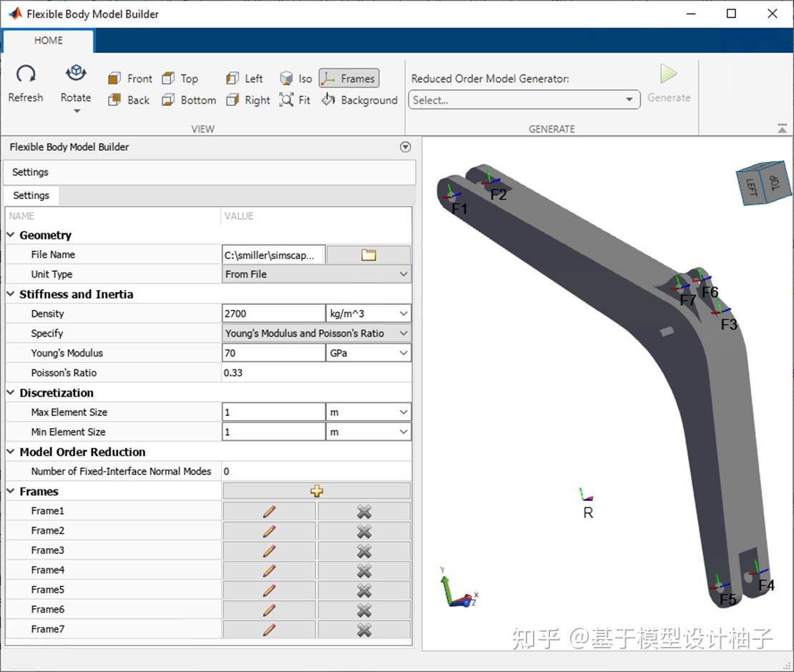The height and width of the screenshot is (672, 794).
Task: Open the Unit Type dropdown
Action: [316, 274]
